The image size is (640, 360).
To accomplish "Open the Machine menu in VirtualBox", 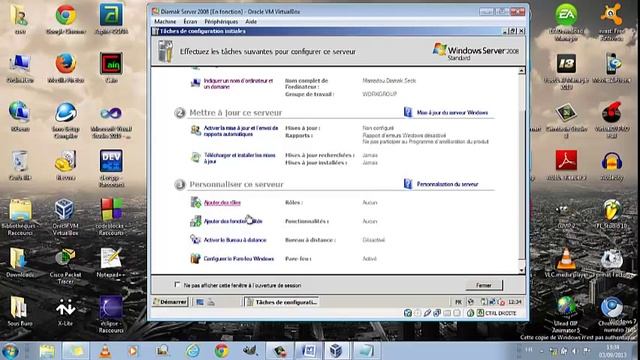I will [x=165, y=21].
